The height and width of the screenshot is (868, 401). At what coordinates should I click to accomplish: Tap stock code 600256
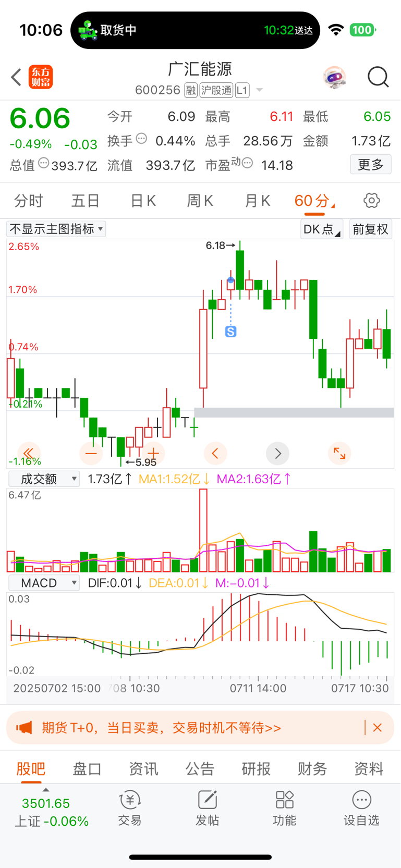point(157,90)
